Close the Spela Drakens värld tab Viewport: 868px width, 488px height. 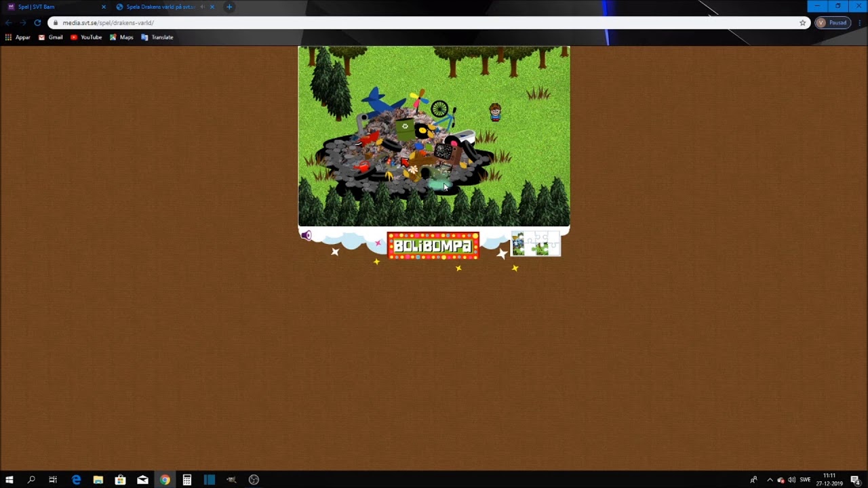click(x=212, y=7)
